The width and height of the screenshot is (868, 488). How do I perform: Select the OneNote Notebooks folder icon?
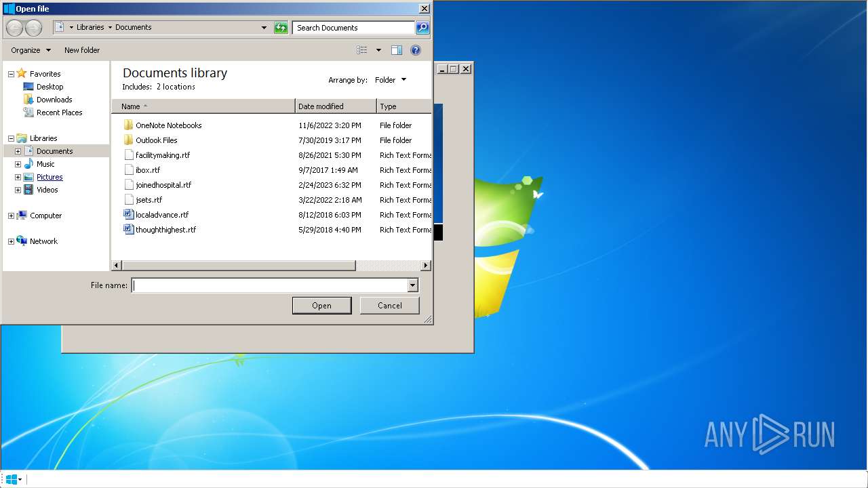click(129, 125)
